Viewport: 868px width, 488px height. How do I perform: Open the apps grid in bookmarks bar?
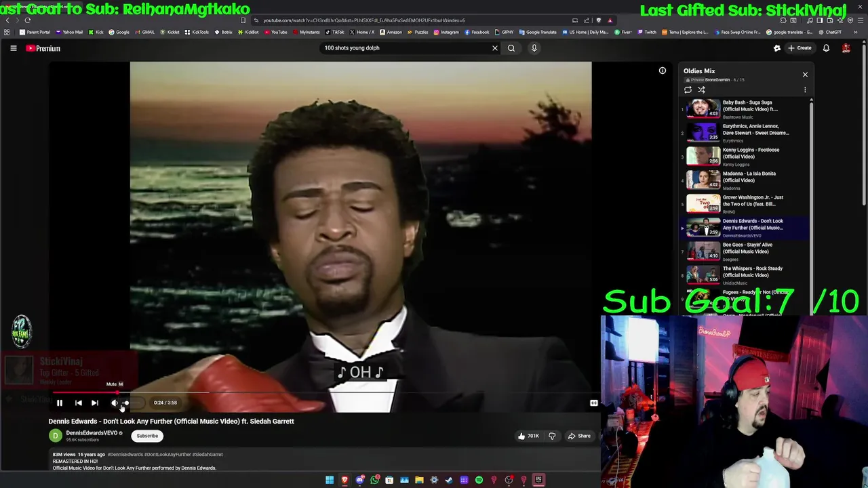(7, 32)
